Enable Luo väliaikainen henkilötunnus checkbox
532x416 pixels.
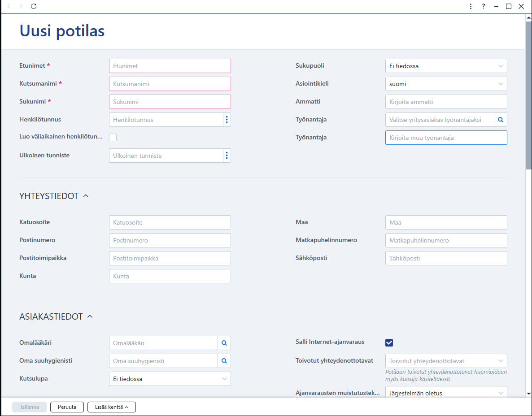click(x=113, y=137)
